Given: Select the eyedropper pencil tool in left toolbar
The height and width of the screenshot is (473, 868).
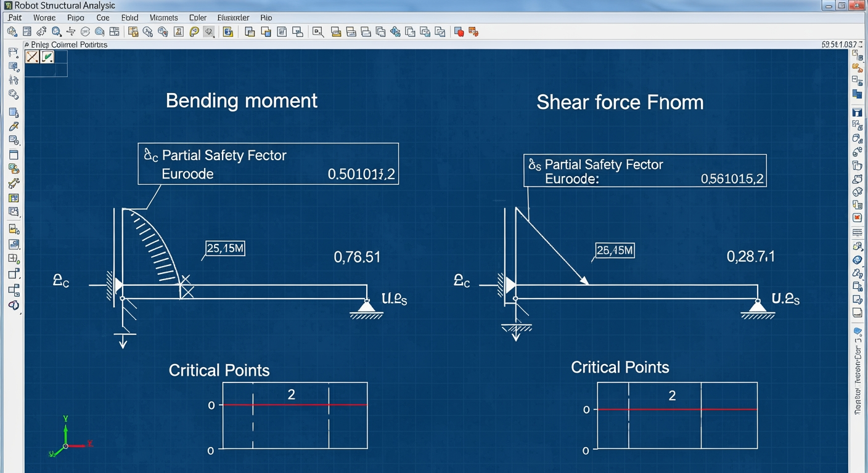Looking at the screenshot, I should [x=14, y=126].
